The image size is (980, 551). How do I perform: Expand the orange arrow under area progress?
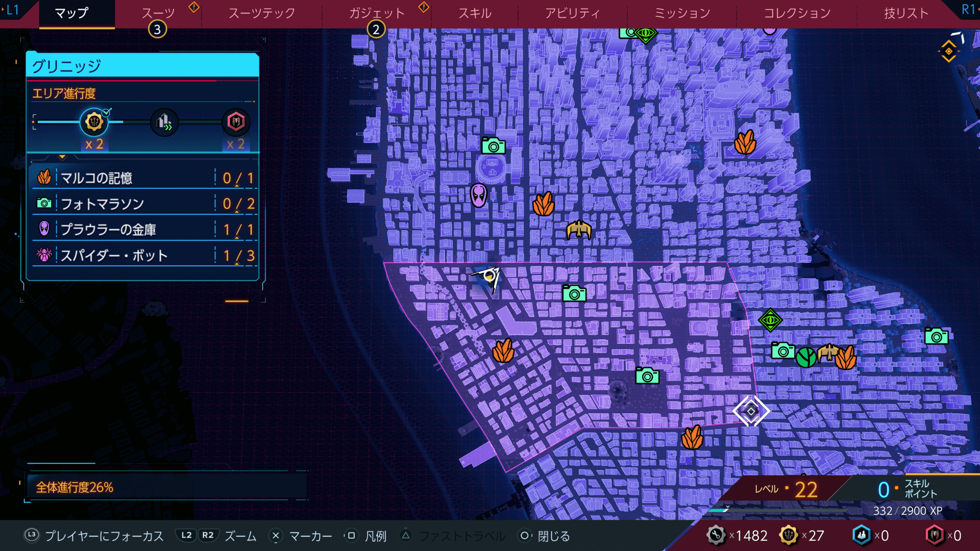click(62, 157)
